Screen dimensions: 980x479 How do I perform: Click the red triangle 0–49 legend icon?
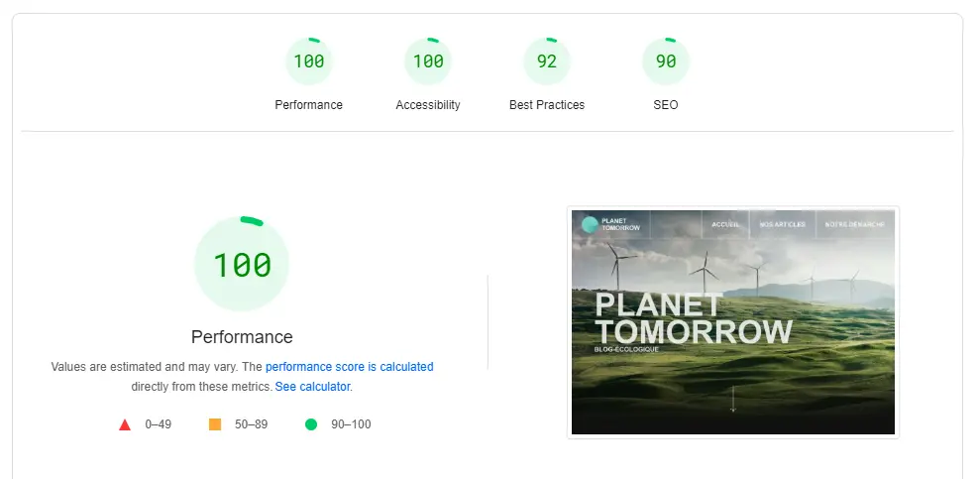(125, 425)
